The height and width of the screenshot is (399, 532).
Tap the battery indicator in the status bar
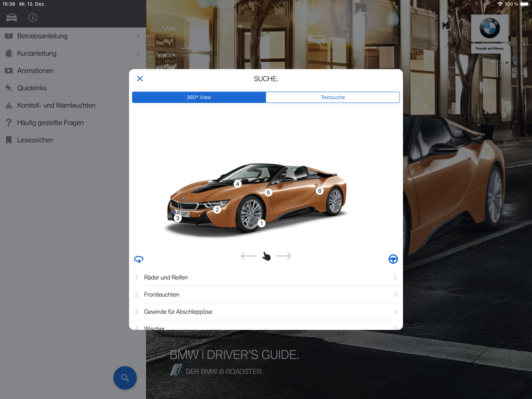coord(525,4)
